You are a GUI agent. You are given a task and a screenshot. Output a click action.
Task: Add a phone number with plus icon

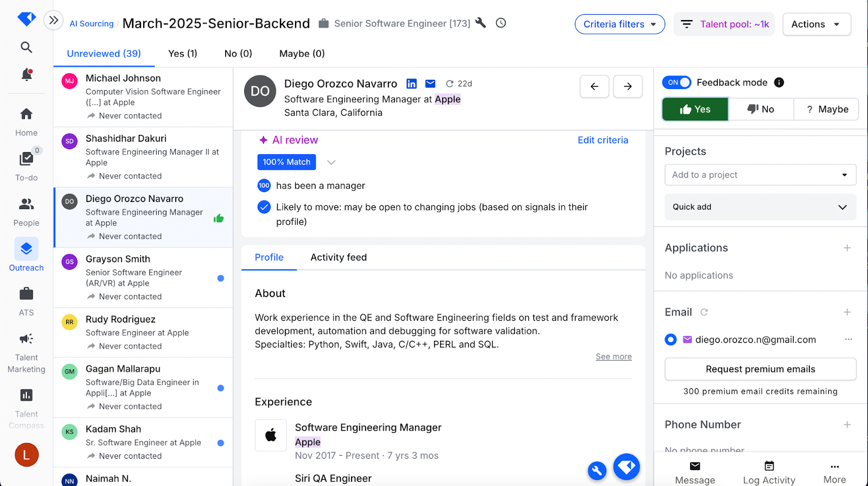(847, 425)
